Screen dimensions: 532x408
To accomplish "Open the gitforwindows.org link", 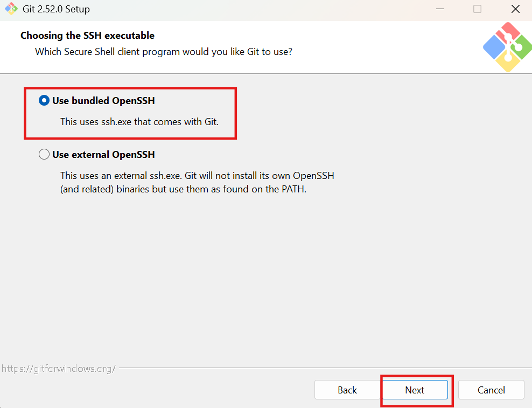I will click(x=59, y=369).
